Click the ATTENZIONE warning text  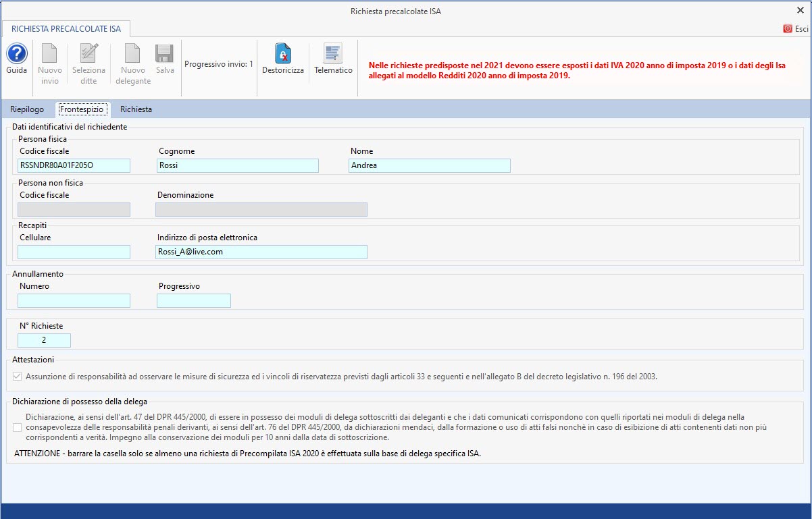click(247, 454)
